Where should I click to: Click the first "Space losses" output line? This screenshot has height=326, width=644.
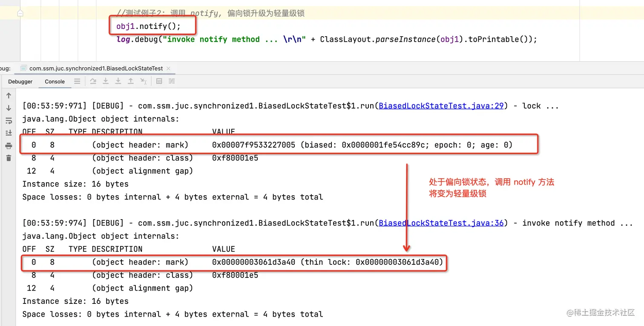click(x=172, y=197)
